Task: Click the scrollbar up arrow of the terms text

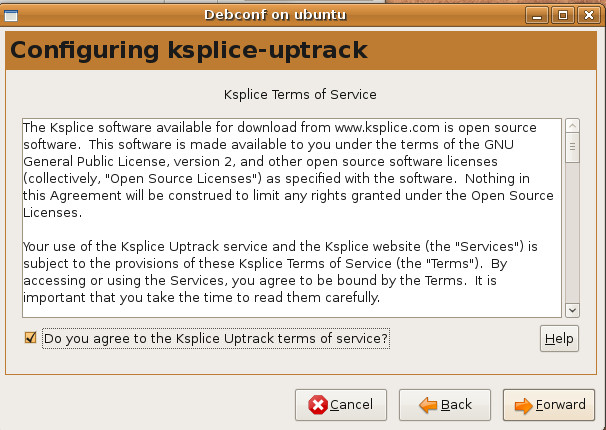Action: coord(572,126)
